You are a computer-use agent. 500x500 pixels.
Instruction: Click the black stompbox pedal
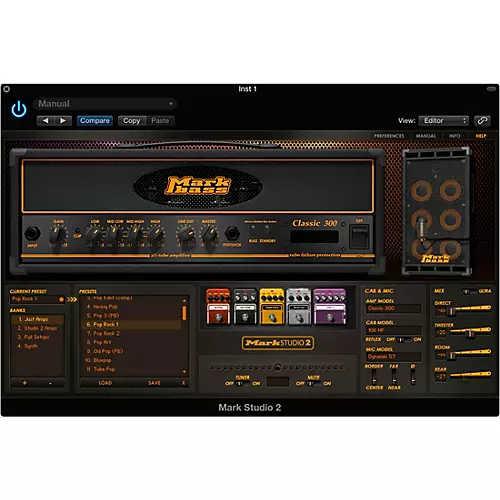(245, 306)
